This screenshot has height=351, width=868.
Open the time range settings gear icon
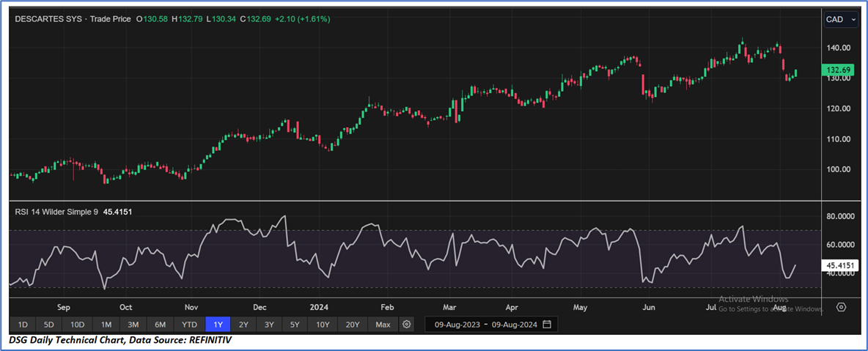(408, 324)
